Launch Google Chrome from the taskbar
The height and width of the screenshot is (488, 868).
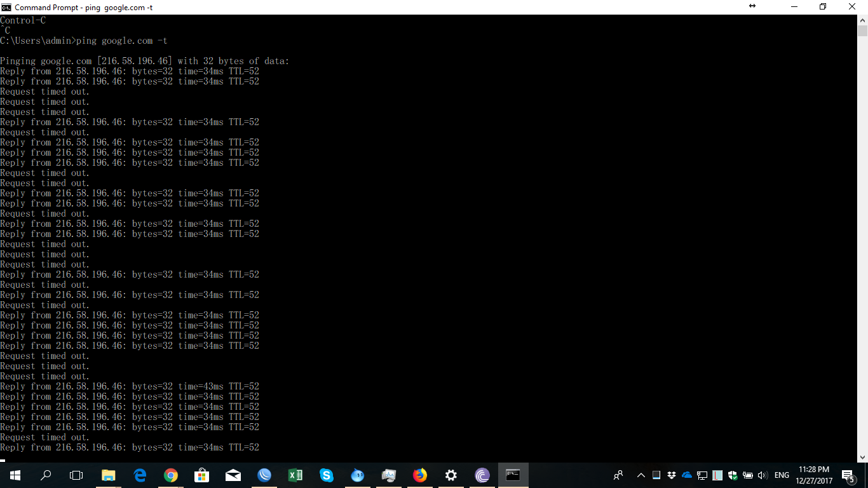[171, 475]
